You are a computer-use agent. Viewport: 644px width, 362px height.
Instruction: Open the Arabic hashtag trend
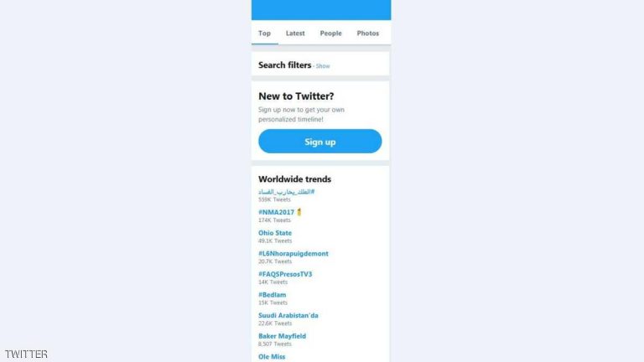click(286, 192)
